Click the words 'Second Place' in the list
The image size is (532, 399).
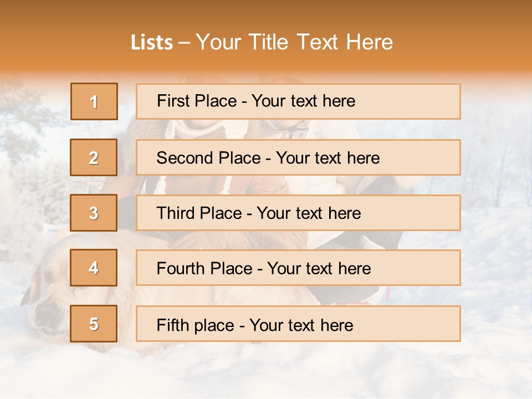[209, 158]
